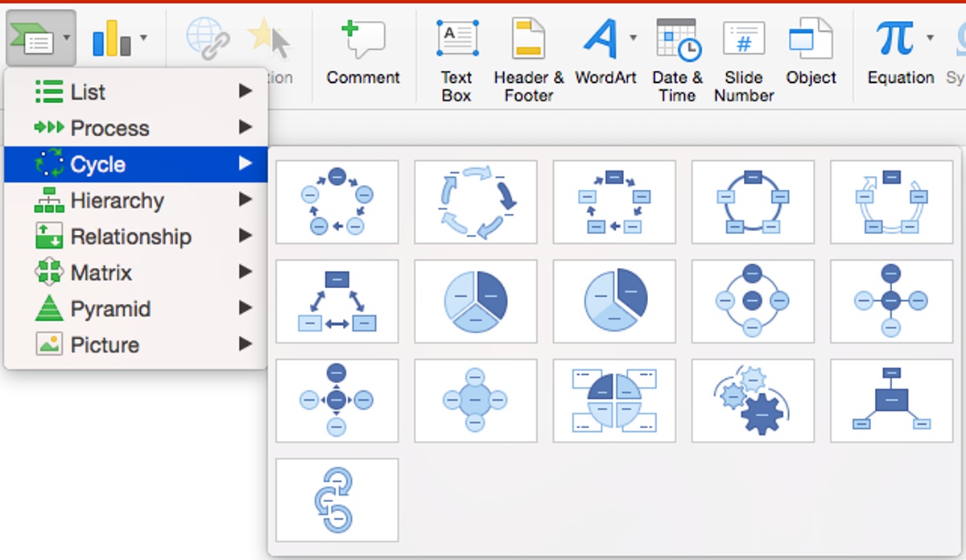The height and width of the screenshot is (560, 966).
Task: Open the Picture SmartArt category
Action: (x=135, y=345)
